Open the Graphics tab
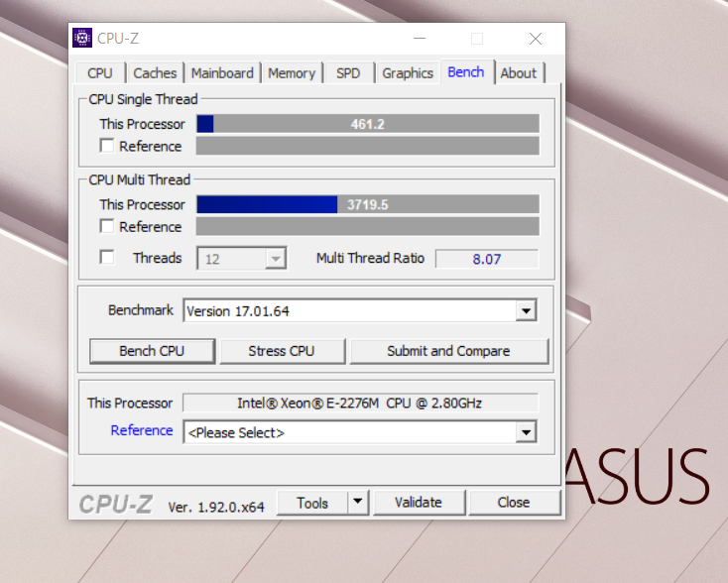Screen dimensions: 728x583 point(408,73)
